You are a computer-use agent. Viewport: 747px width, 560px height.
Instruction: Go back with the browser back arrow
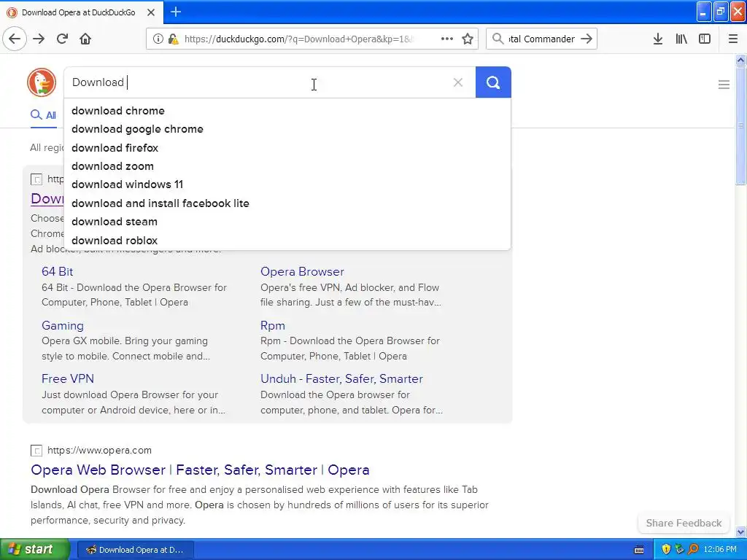point(15,39)
